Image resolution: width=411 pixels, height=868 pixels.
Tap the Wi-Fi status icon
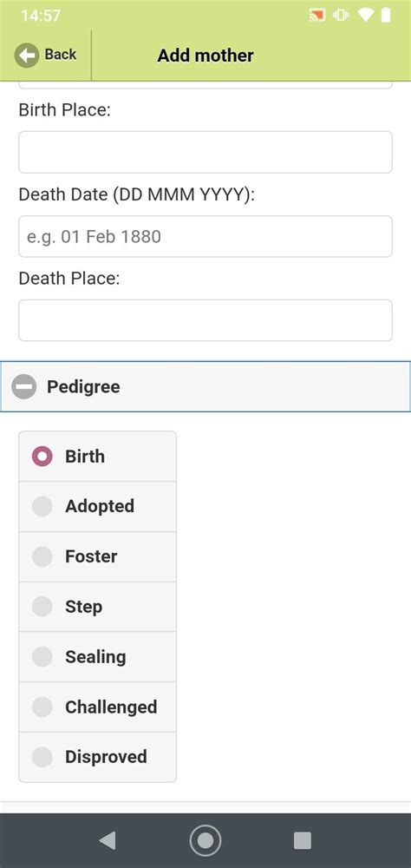point(365,16)
